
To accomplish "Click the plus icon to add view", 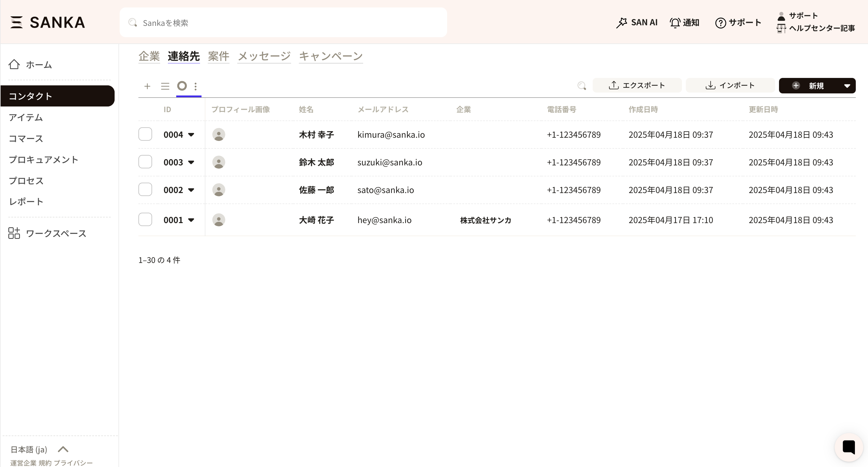I will (147, 86).
